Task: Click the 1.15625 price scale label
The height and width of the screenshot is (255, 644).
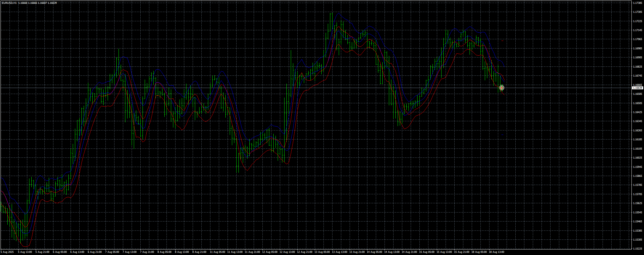Action: [638, 203]
